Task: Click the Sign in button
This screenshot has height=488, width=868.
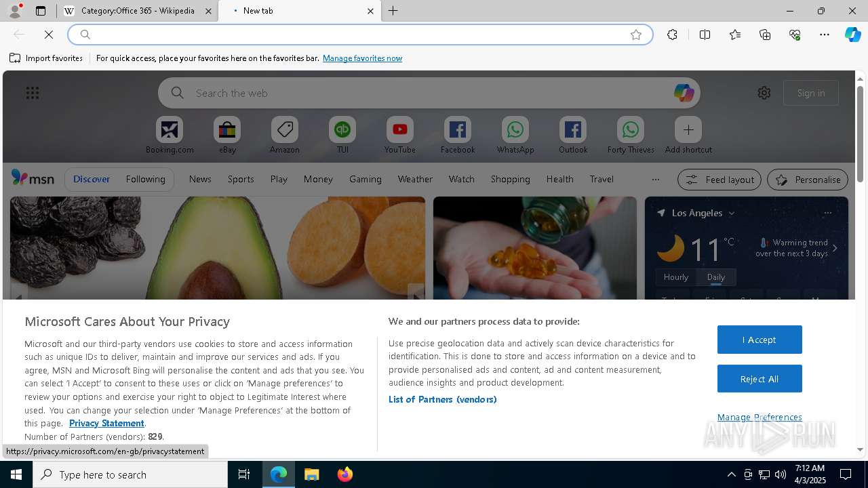Action: (x=811, y=93)
